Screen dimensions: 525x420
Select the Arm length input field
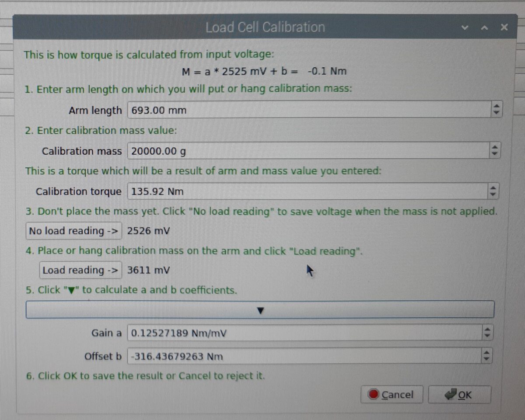262,110
